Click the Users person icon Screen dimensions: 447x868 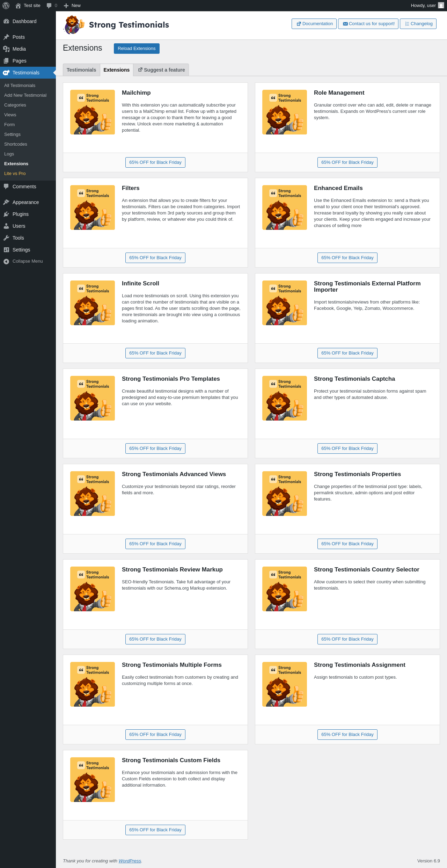pos(6,226)
